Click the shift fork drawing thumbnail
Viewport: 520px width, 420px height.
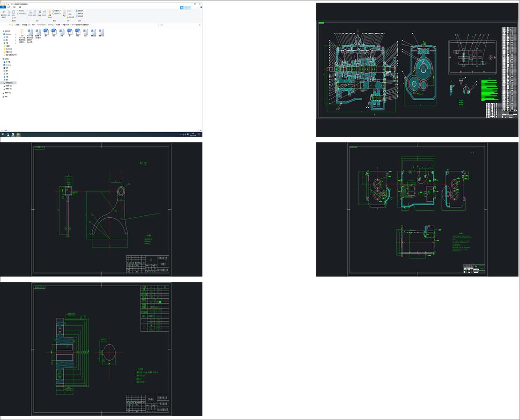click(101, 209)
